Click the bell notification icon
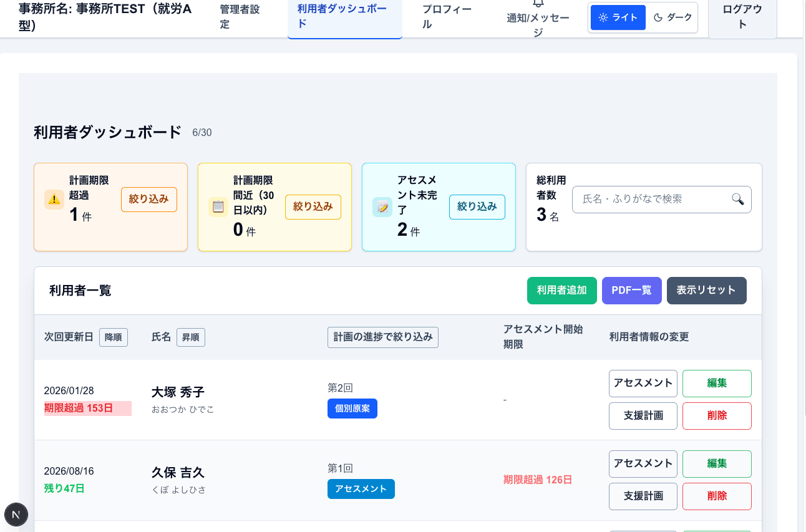The image size is (806, 532). point(538,3)
